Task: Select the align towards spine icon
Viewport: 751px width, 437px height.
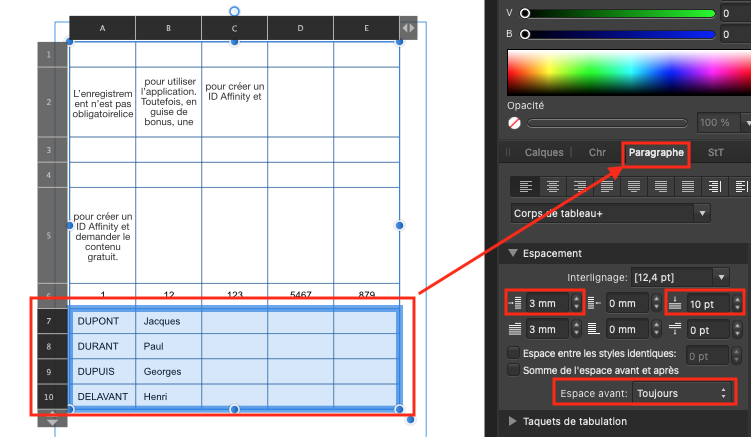Action: pyautogui.click(x=714, y=186)
